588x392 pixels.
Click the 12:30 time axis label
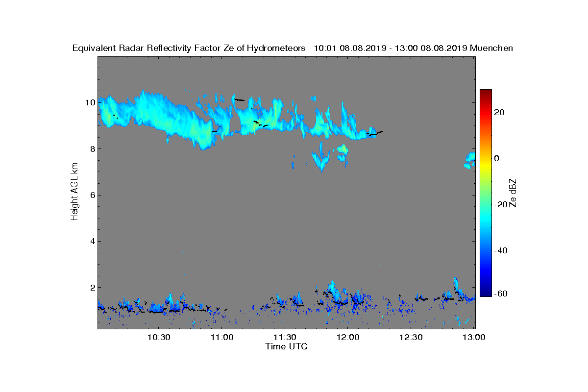[411, 338]
